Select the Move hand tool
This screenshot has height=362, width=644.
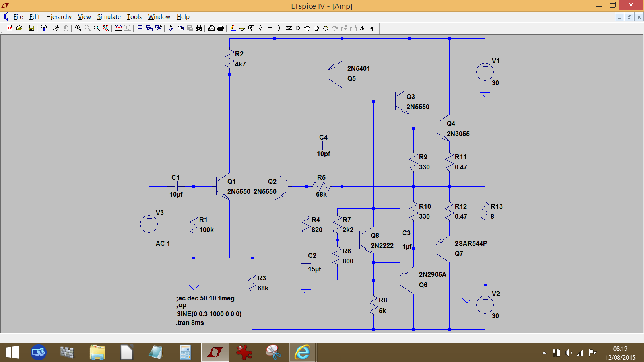[307, 28]
